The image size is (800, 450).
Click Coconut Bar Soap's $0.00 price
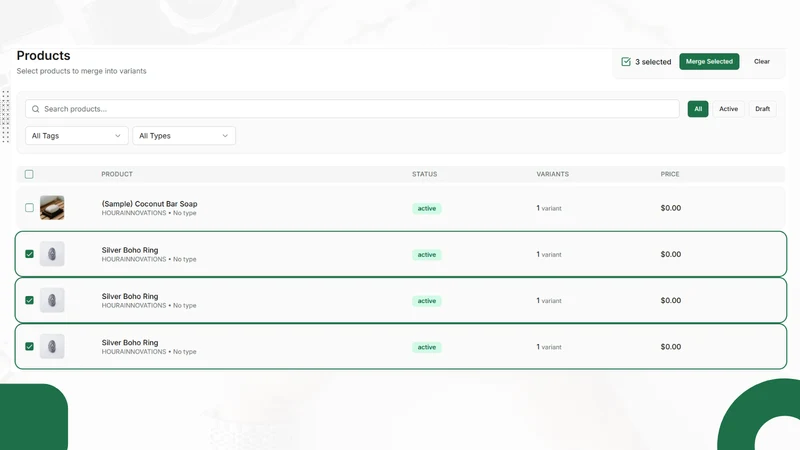coord(670,208)
